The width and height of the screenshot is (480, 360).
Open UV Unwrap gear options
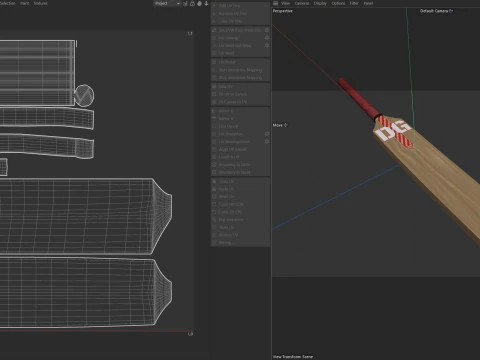pyautogui.click(x=267, y=38)
